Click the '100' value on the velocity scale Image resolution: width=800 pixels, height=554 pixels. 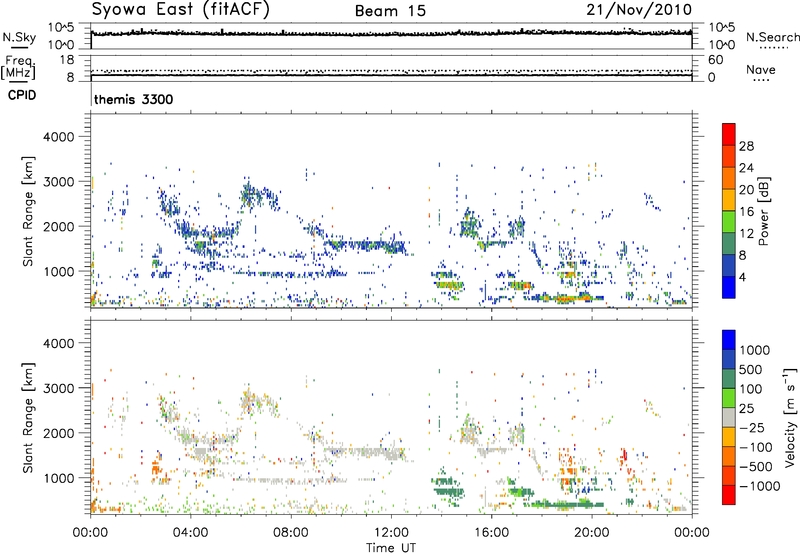pyautogui.click(x=751, y=389)
